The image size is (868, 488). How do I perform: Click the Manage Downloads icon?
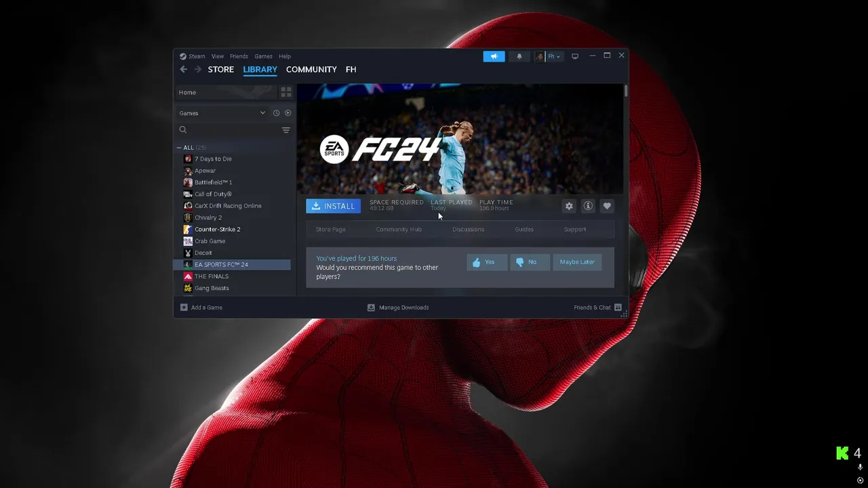[x=371, y=308]
